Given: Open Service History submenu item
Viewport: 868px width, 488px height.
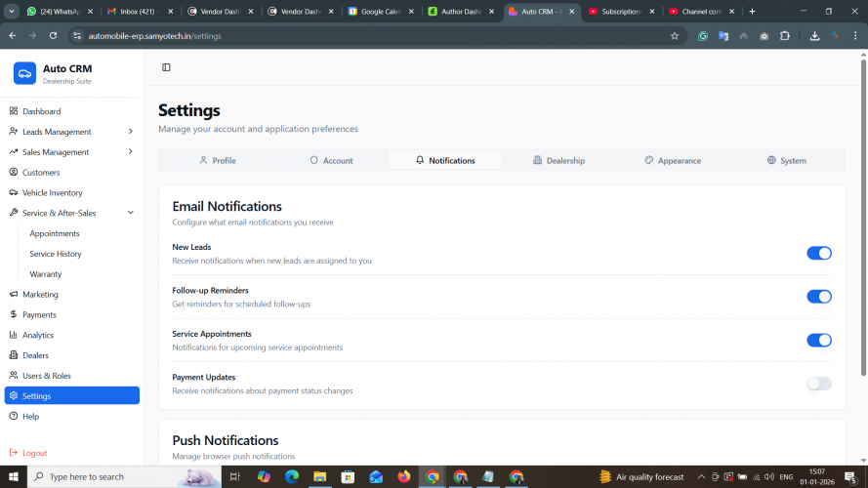Looking at the screenshot, I should [x=56, y=254].
